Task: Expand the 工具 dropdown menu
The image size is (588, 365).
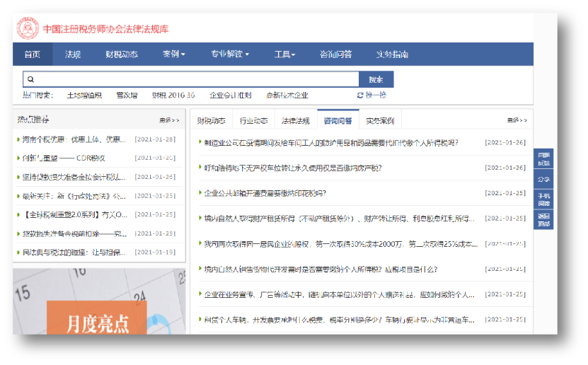Action: click(284, 54)
